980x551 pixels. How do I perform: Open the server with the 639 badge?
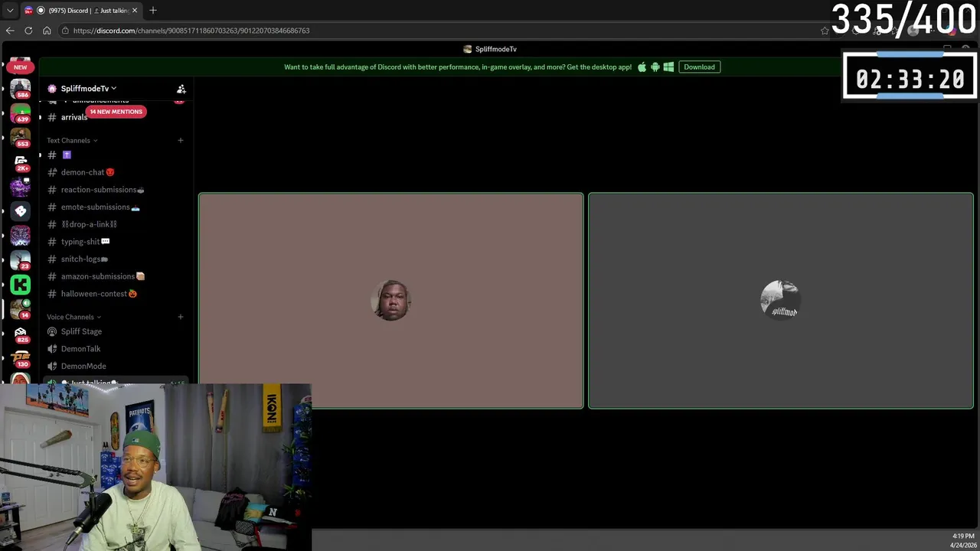[x=21, y=113]
